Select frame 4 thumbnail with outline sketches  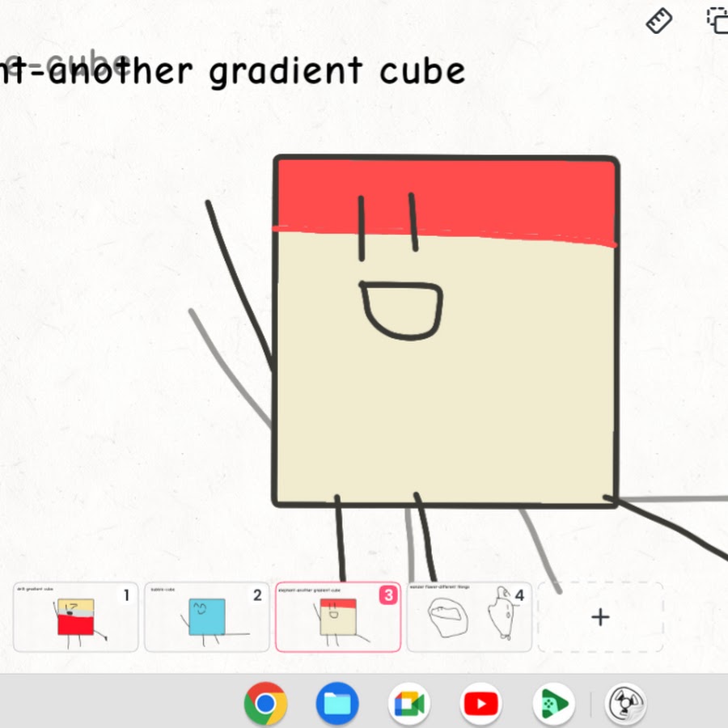(469, 616)
